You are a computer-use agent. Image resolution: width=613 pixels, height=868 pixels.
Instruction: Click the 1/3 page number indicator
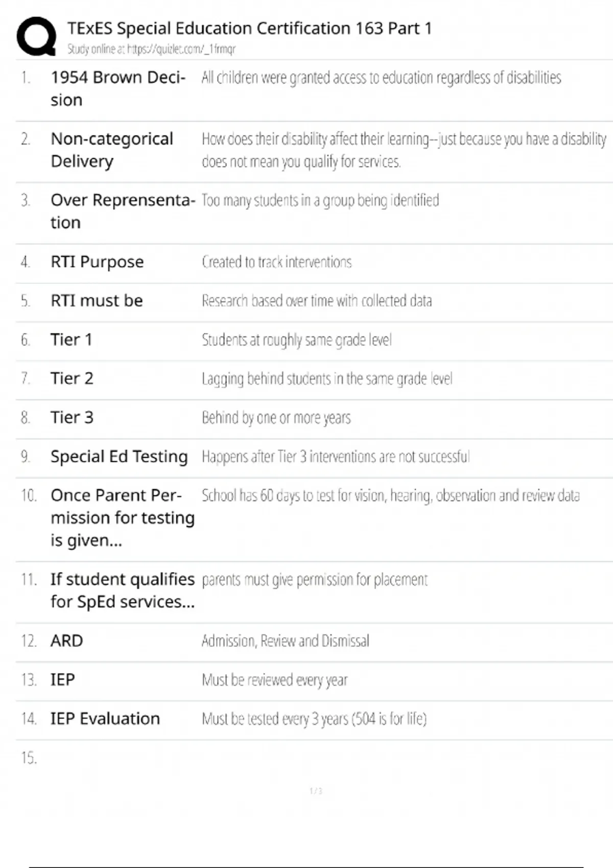tap(316, 791)
